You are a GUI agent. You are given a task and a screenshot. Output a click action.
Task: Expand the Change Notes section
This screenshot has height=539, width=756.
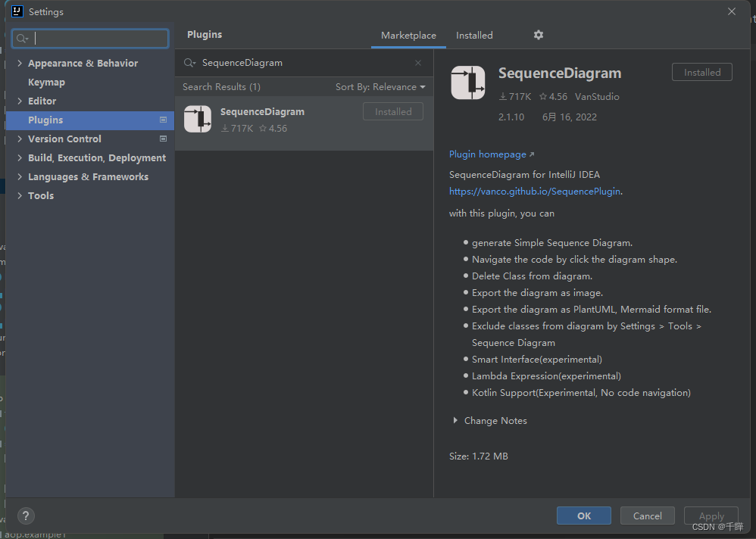click(x=455, y=420)
